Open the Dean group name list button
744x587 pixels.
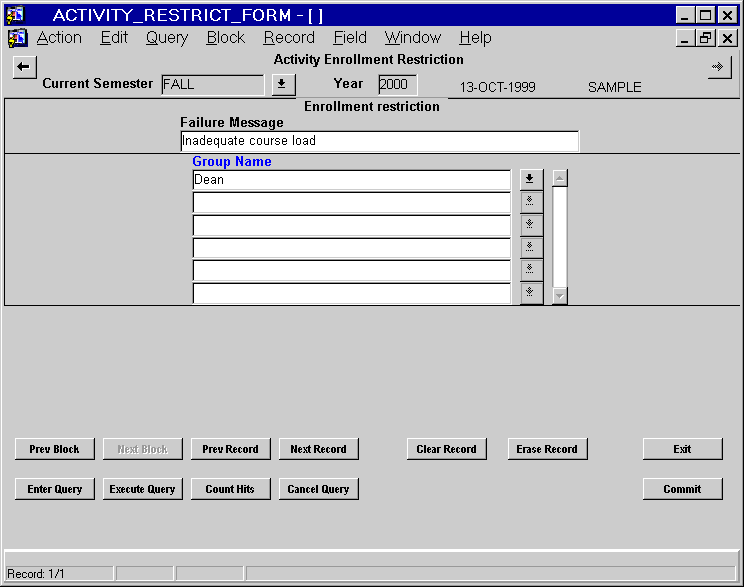(x=531, y=179)
